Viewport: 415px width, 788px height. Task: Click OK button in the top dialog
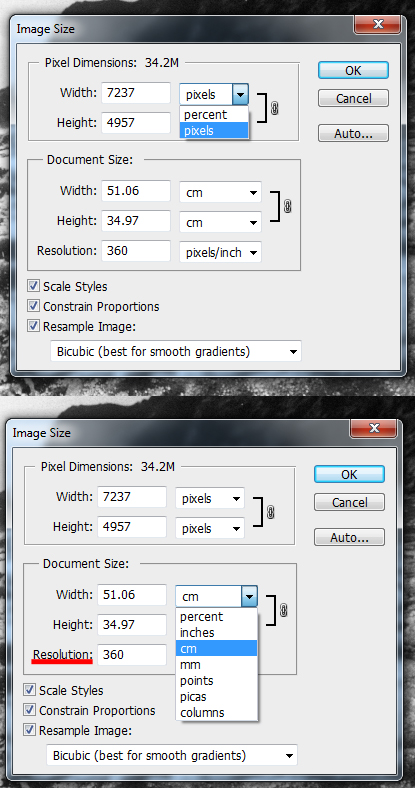point(353,70)
